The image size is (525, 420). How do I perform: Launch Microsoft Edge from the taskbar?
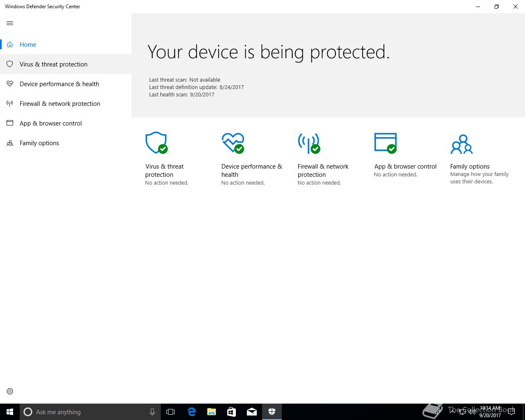pos(192,412)
